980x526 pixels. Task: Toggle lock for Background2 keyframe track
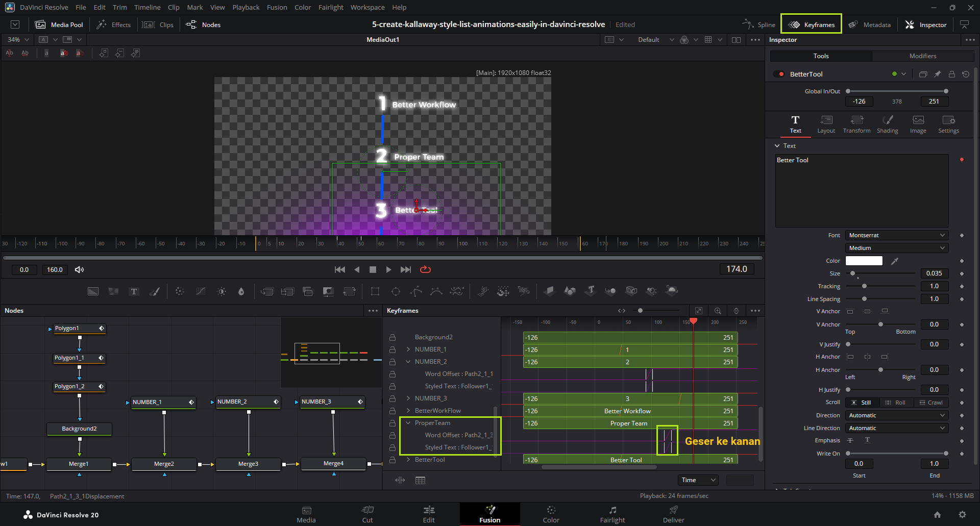click(x=393, y=337)
